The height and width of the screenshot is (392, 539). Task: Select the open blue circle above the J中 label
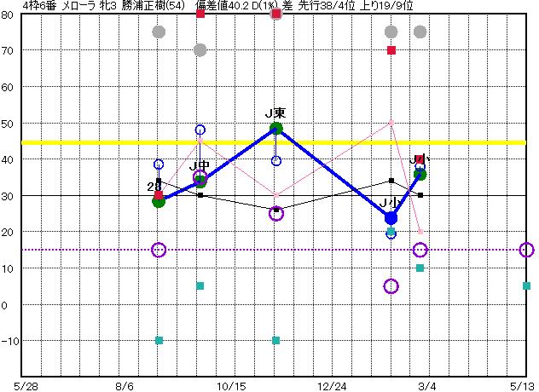[200, 130]
